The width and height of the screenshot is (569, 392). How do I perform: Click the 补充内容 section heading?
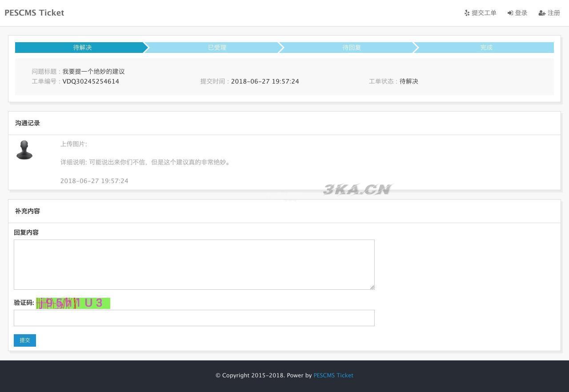pos(28,211)
